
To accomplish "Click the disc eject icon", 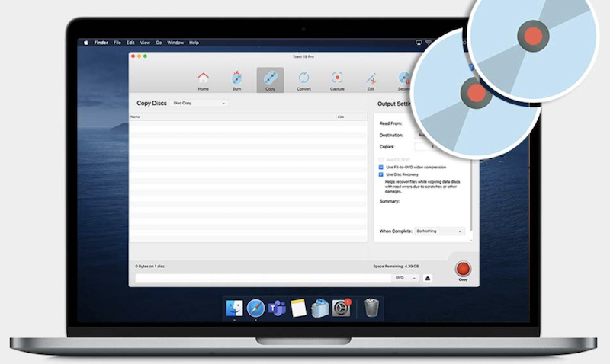I will (x=428, y=278).
